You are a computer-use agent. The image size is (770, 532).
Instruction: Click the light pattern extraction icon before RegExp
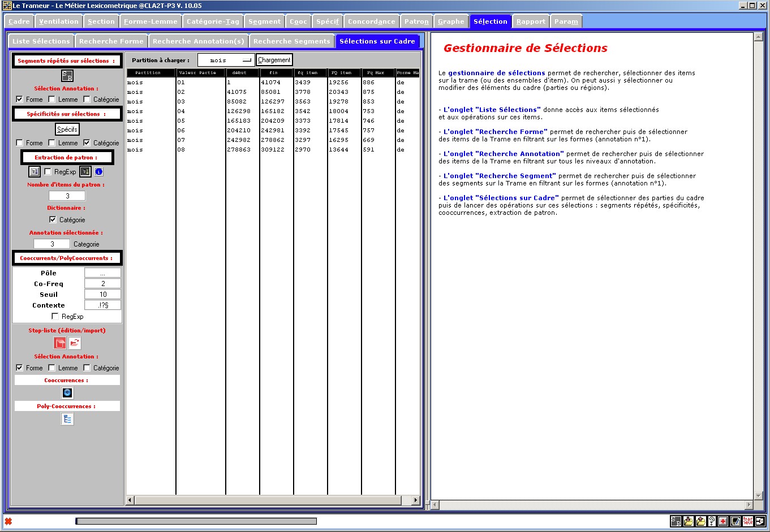(x=35, y=171)
